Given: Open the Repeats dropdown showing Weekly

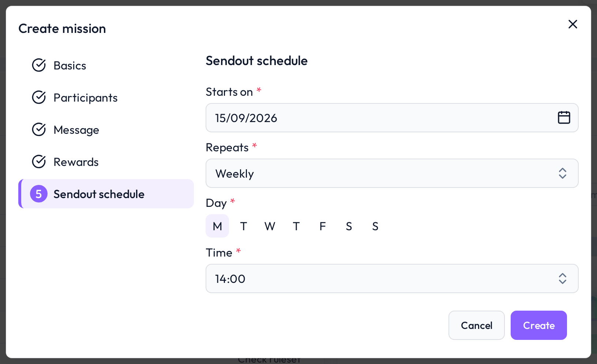Looking at the screenshot, I should [x=392, y=173].
